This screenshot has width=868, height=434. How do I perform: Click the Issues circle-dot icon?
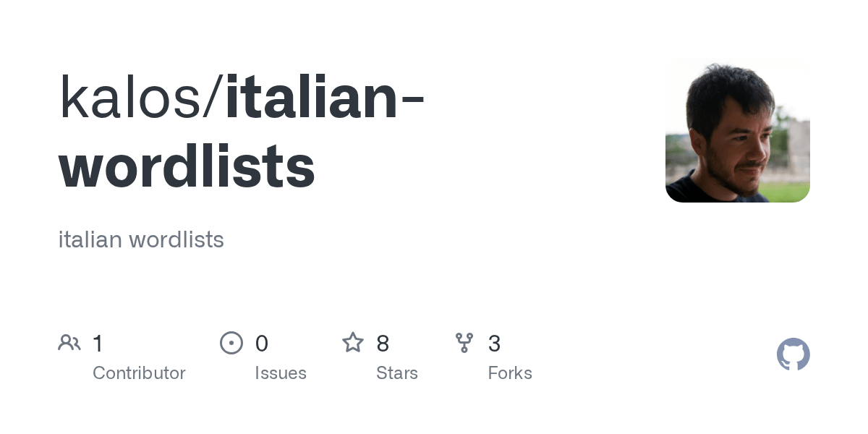[231, 343]
